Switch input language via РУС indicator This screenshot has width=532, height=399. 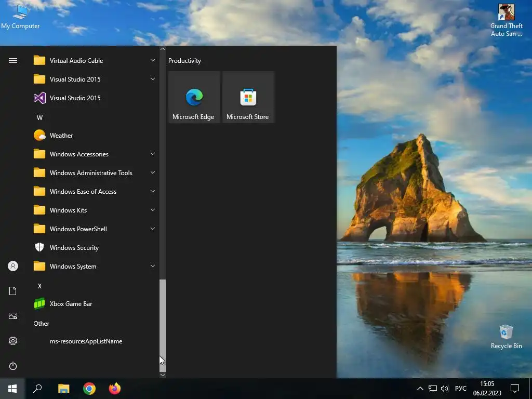(x=460, y=389)
